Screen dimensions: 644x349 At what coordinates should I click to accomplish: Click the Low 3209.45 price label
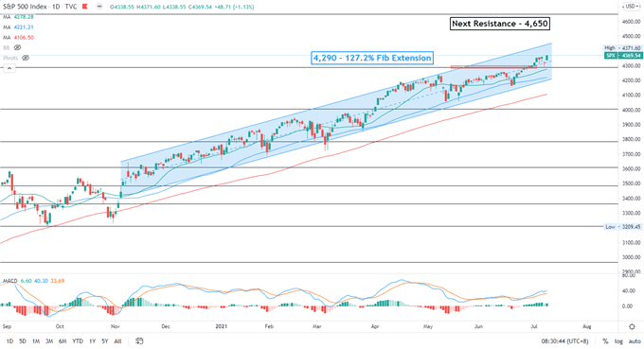tap(622, 226)
